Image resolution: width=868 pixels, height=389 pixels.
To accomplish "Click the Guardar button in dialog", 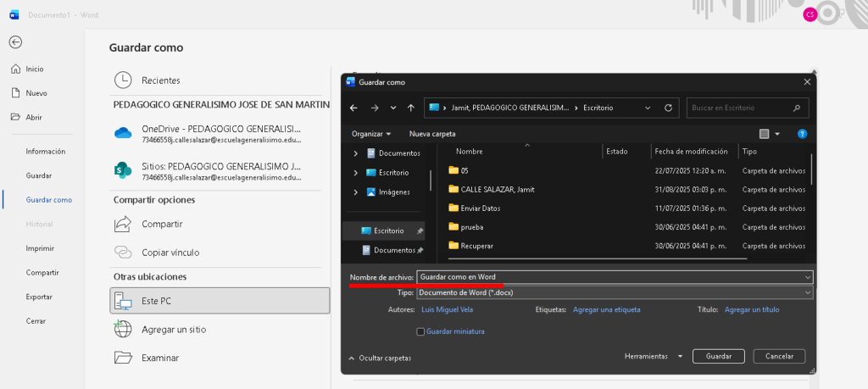I will (x=718, y=357).
